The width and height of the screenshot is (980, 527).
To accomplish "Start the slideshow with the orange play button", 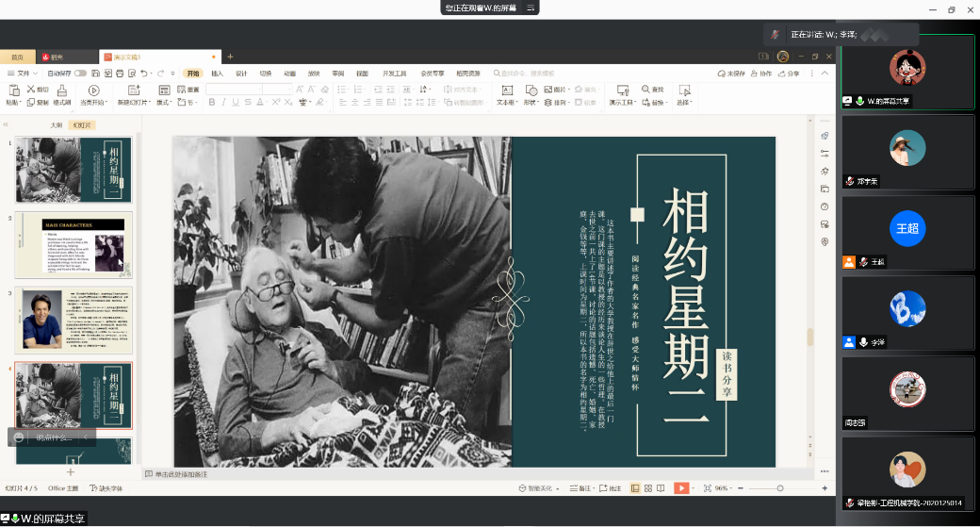I will (680, 488).
